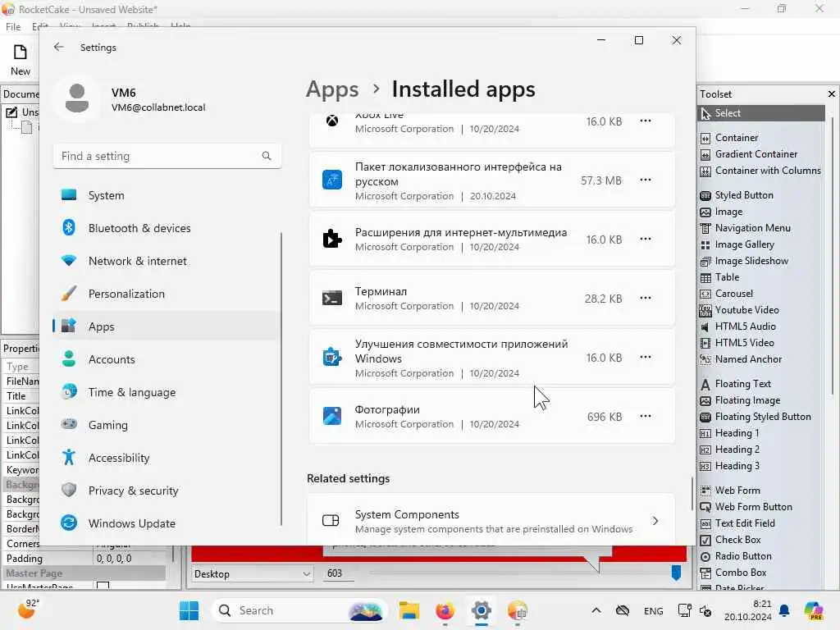Open the notification bell in taskbar
This screenshot has height=630, width=840.
point(784,610)
